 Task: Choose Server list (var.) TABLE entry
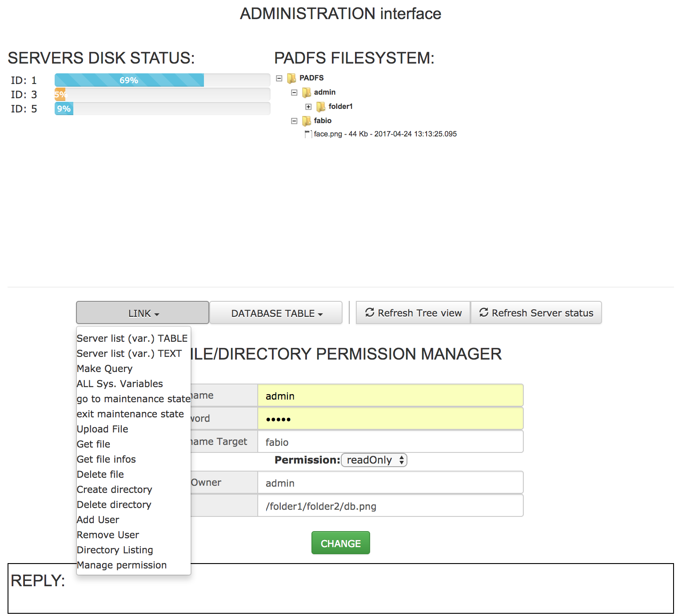[x=132, y=339]
